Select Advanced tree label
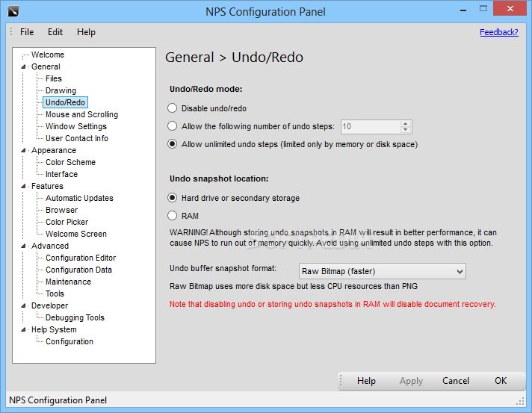Viewport: 532px width, 413px height. [50, 246]
